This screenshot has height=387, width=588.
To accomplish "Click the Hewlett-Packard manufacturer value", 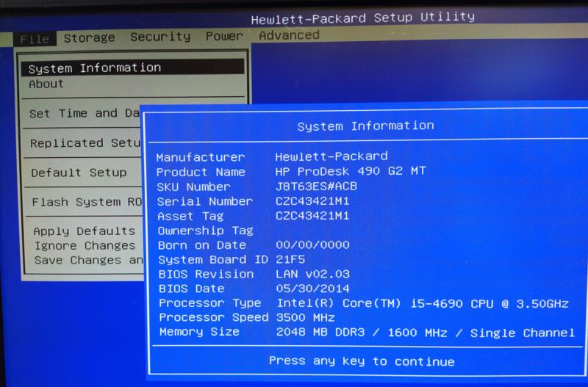I will pyautogui.click(x=331, y=156).
